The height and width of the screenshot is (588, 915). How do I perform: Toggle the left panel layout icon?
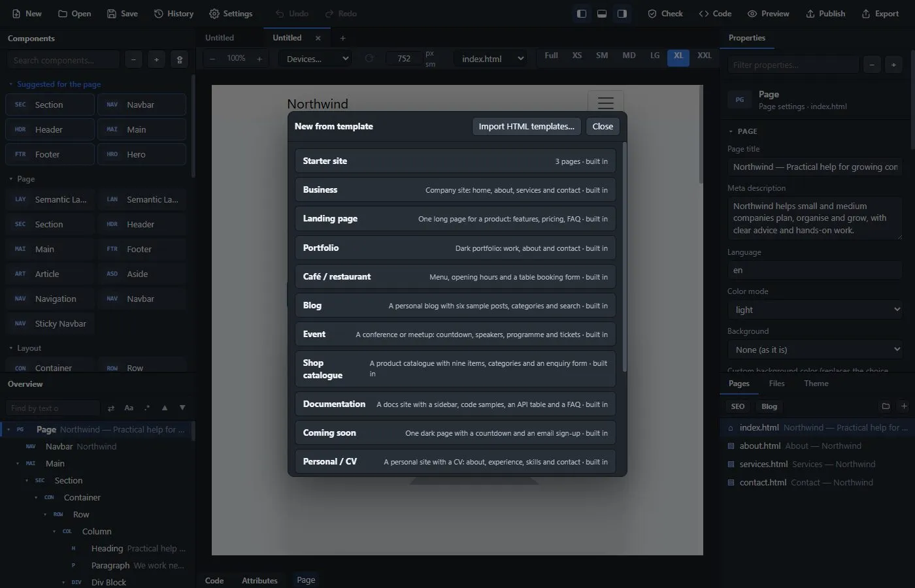(x=581, y=14)
